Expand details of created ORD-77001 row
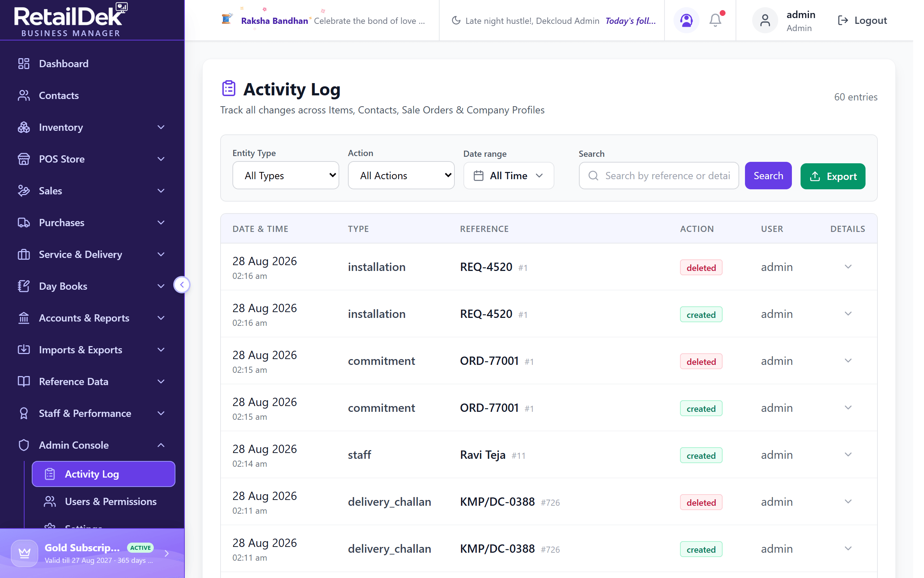 [x=847, y=407]
